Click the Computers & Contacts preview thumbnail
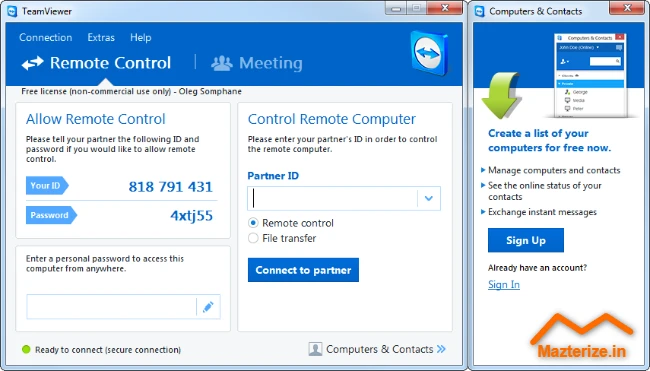The image size is (650, 371). [590, 75]
